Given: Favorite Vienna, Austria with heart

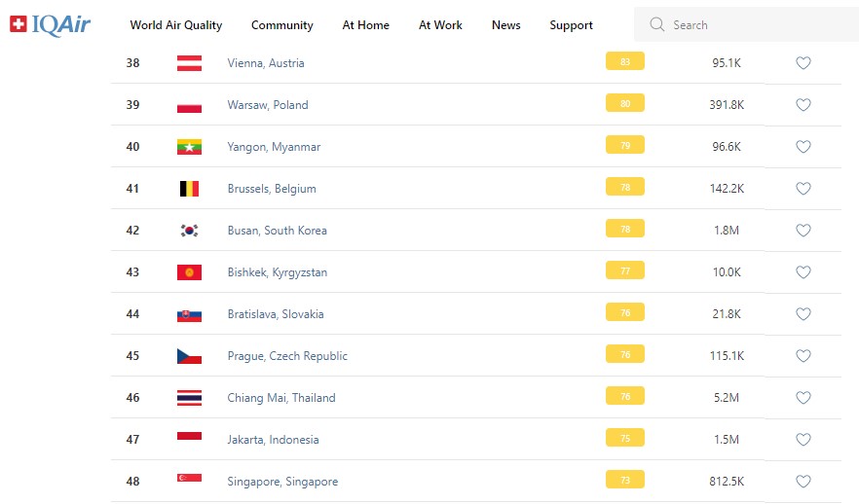Looking at the screenshot, I should coord(803,63).
